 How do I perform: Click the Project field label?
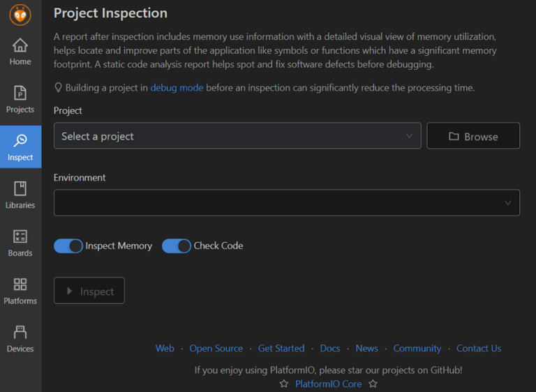pyautogui.click(x=68, y=111)
